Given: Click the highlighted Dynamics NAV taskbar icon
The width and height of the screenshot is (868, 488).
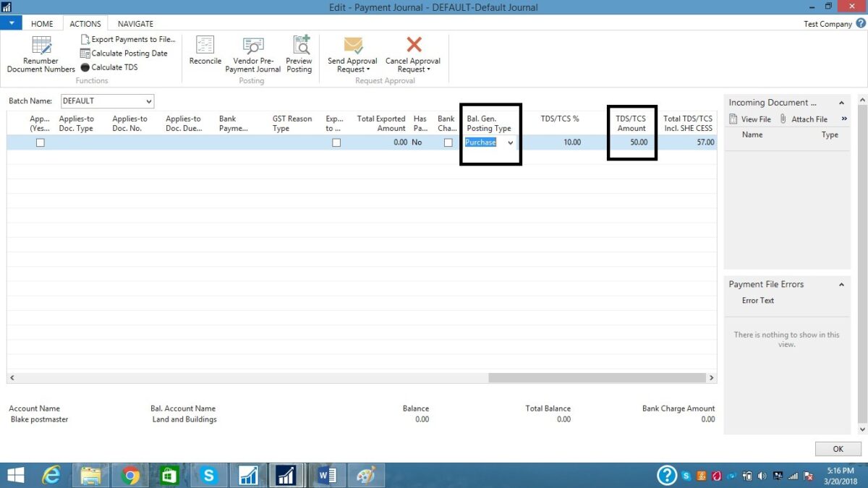Looking at the screenshot, I should [x=287, y=475].
